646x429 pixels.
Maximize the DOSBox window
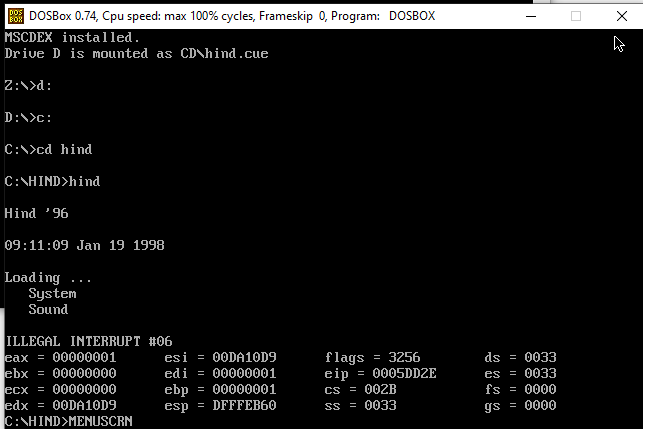pyautogui.click(x=576, y=15)
